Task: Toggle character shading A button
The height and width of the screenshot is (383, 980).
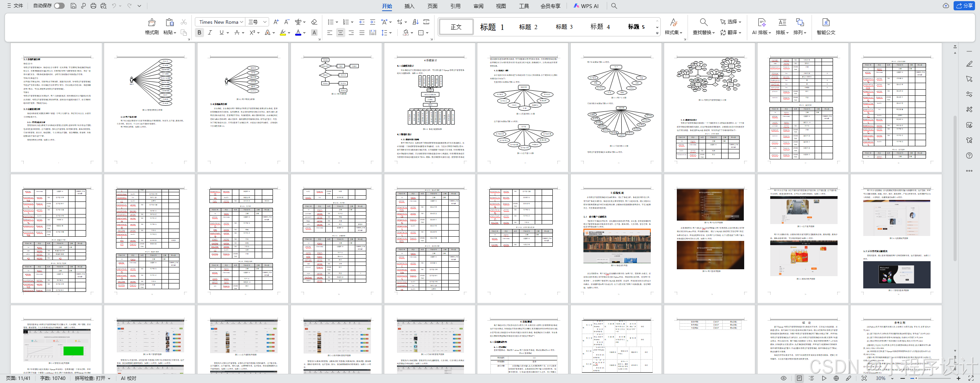Action: [314, 33]
